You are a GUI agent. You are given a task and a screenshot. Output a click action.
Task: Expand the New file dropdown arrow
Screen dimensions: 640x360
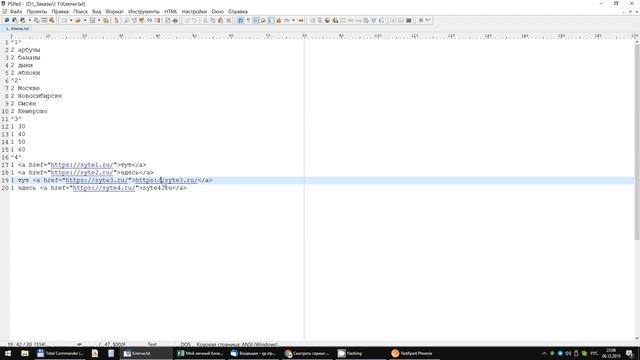click(71, 20)
